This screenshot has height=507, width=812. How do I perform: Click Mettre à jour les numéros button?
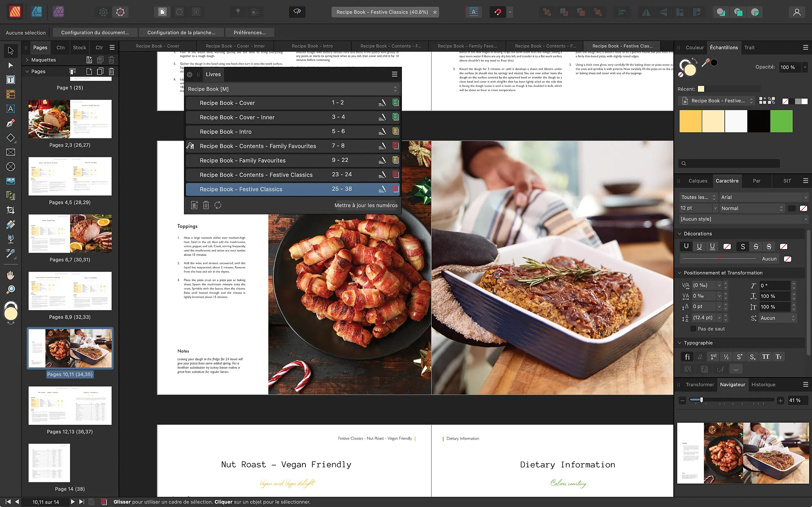click(x=366, y=205)
